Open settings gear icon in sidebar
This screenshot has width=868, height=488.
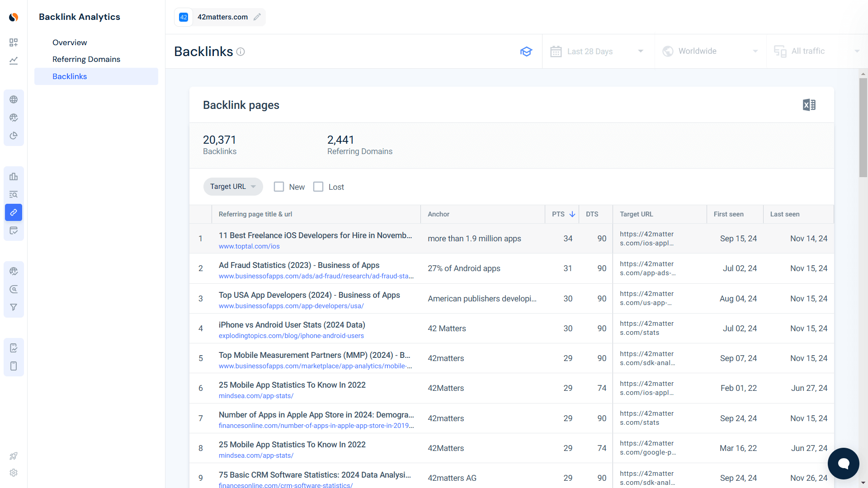click(x=14, y=473)
